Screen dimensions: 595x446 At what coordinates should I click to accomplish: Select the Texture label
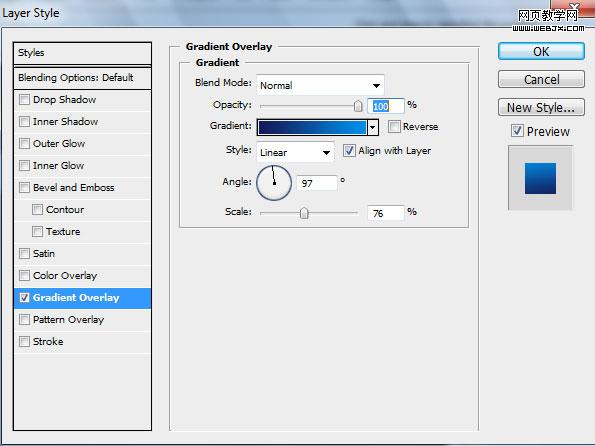(63, 232)
